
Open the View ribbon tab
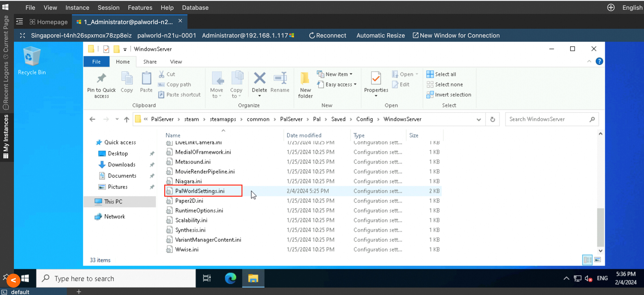[x=176, y=62]
